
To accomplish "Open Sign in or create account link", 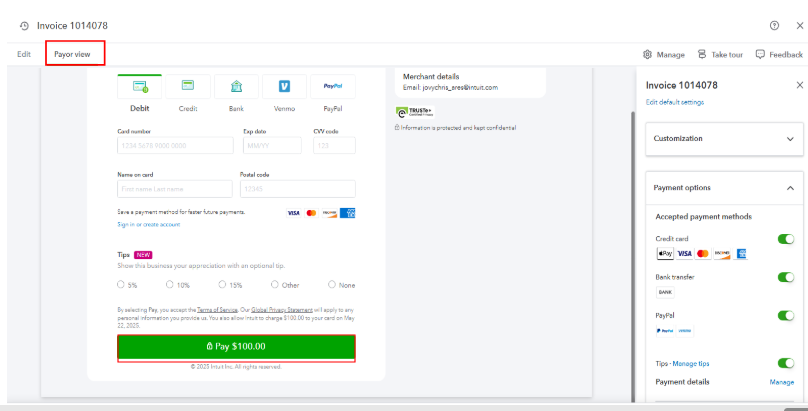I will [x=148, y=225].
